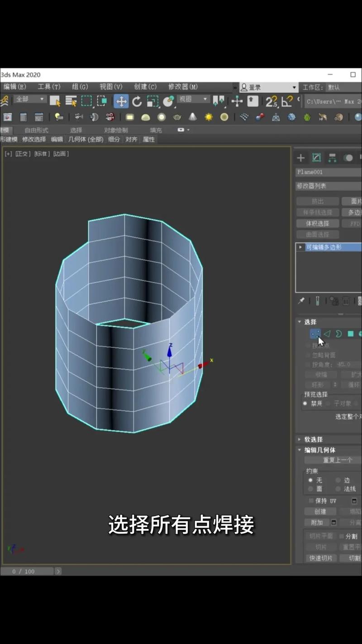Switch to the 自由形式 ribbon tab
The image size is (362, 644).
point(36,130)
